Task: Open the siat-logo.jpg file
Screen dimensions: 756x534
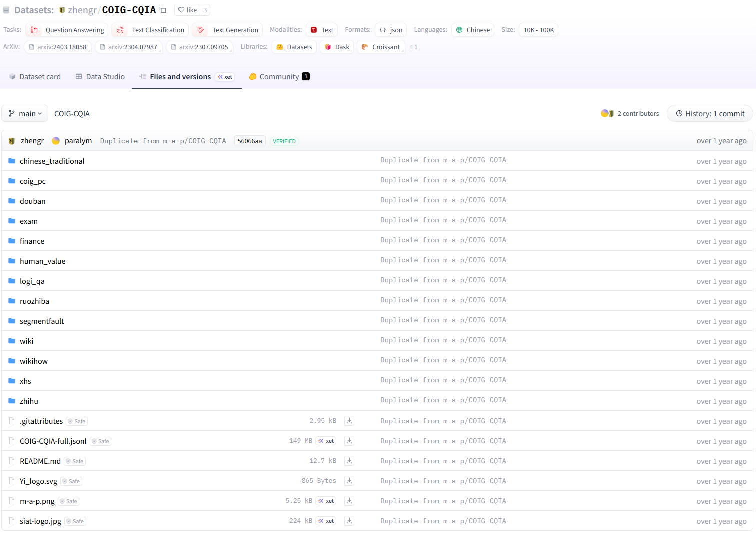Action: (40, 521)
